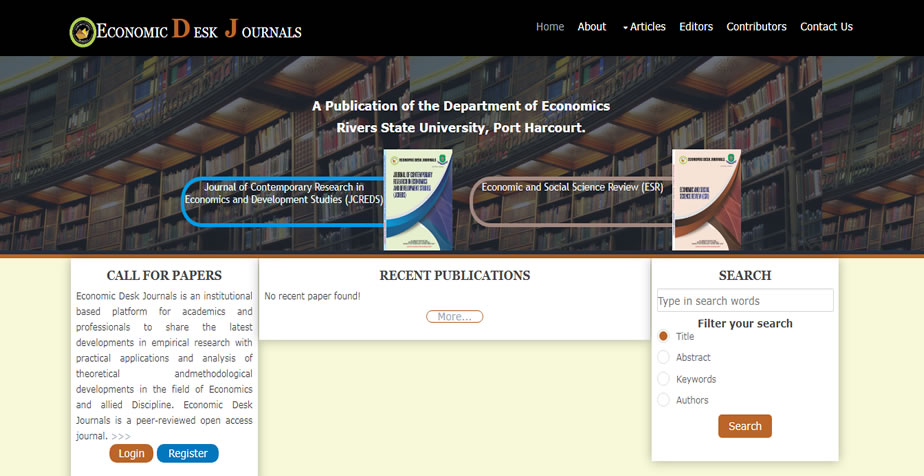Click the More... button under Recent Publications
Screen dimensions: 924x476
point(454,317)
